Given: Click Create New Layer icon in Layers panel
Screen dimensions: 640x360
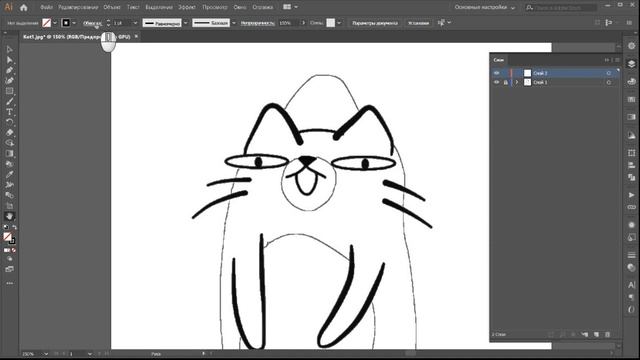Looking at the screenshot, I should (x=596, y=334).
